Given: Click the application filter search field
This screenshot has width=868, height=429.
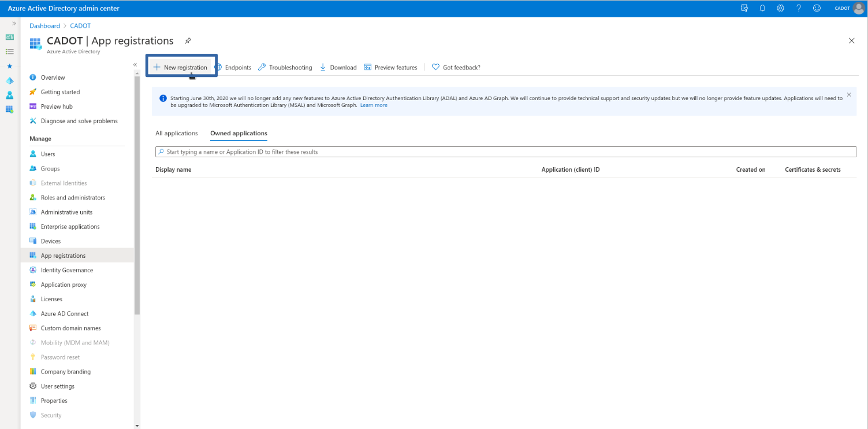Looking at the screenshot, I should [x=505, y=151].
